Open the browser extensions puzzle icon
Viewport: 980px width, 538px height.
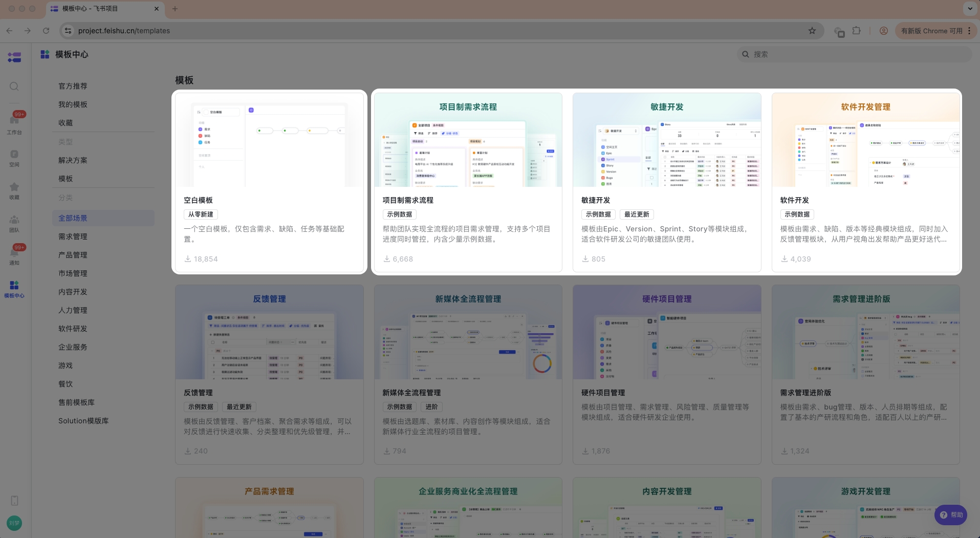point(857,31)
